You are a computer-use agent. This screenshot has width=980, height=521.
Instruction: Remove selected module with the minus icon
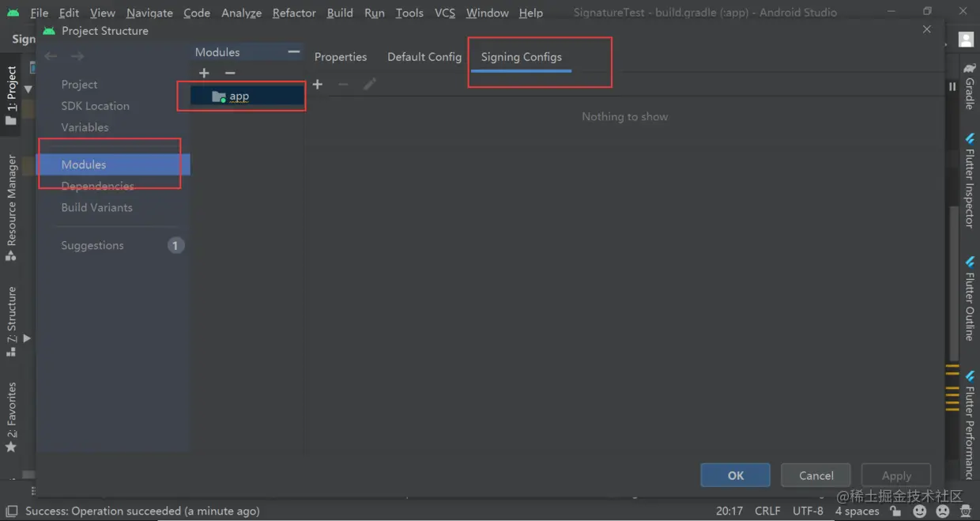[x=230, y=73]
